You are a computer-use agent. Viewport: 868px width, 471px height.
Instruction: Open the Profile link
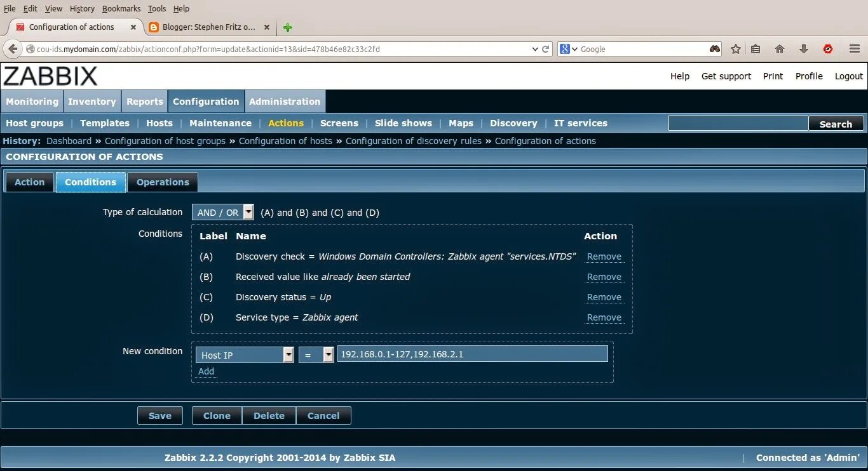[x=809, y=76]
